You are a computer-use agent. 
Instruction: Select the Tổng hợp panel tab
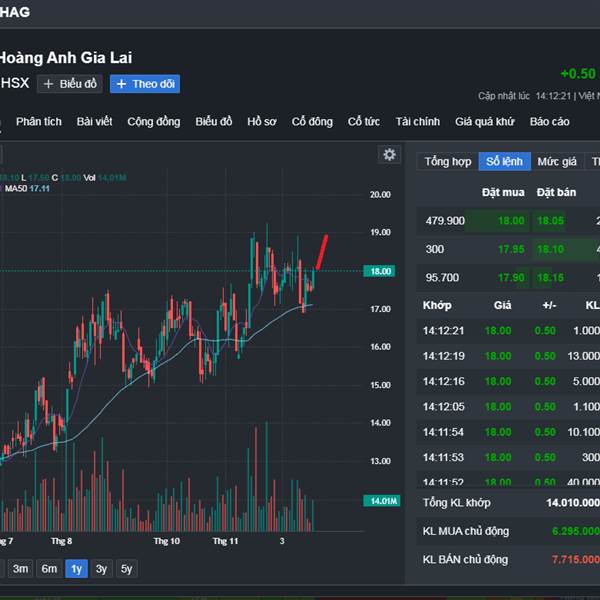pos(447,161)
